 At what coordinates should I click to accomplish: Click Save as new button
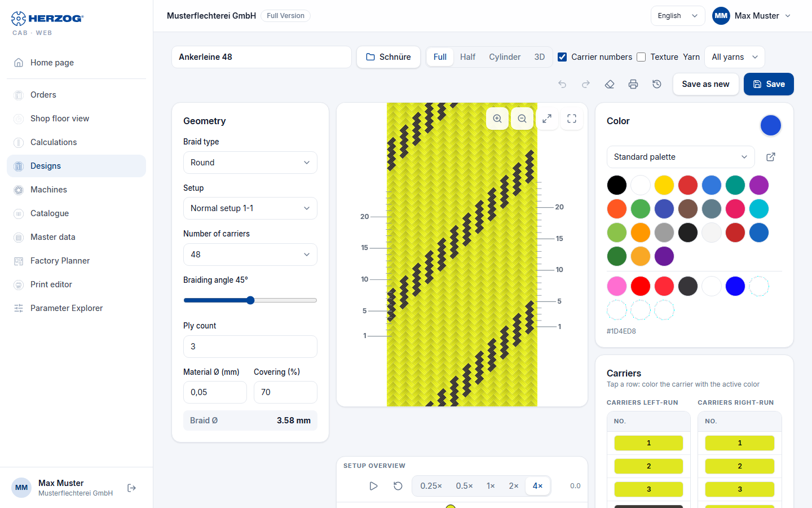coord(705,84)
